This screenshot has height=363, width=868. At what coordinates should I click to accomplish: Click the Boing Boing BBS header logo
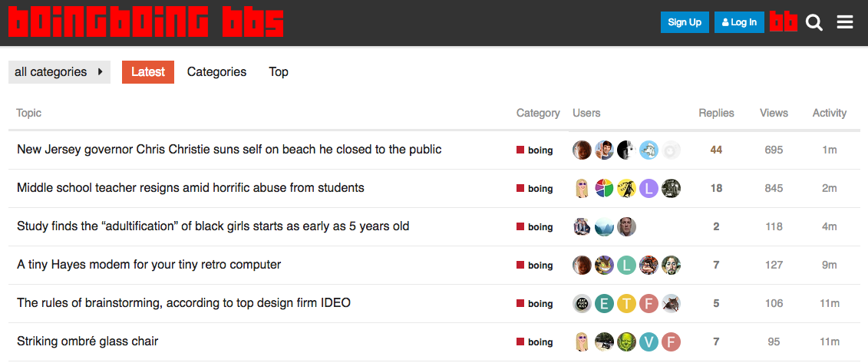click(x=146, y=22)
